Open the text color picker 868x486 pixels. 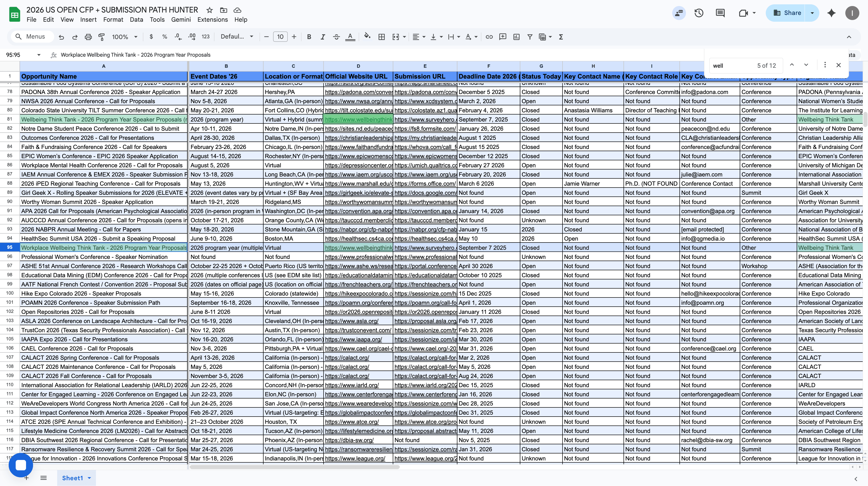click(x=350, y=37)
